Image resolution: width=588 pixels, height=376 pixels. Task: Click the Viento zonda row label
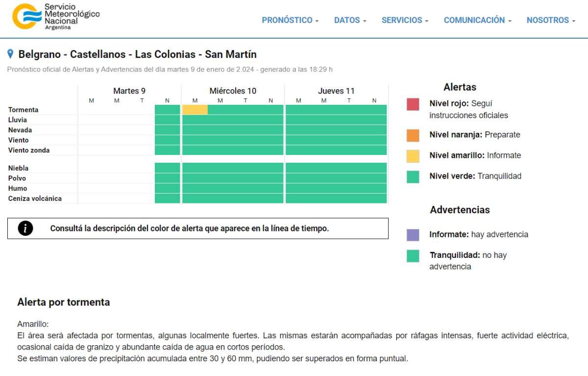click(x=29, y=150)
